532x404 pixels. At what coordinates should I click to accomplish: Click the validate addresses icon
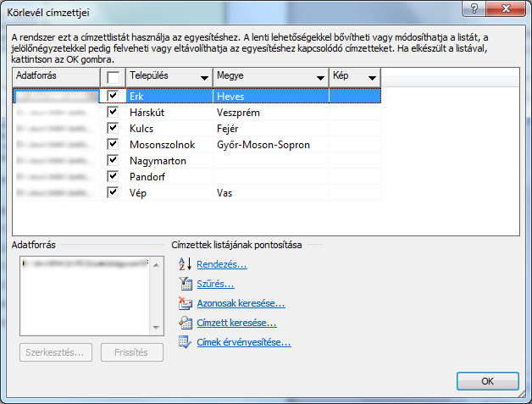(186, 342)
